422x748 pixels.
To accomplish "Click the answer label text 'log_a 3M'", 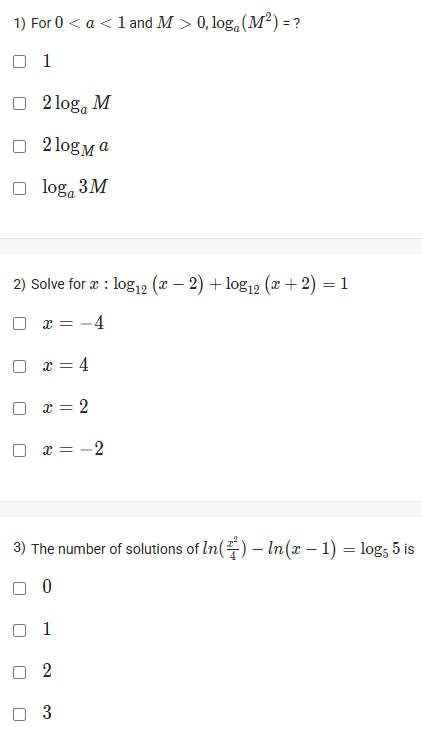I will 75,188.
